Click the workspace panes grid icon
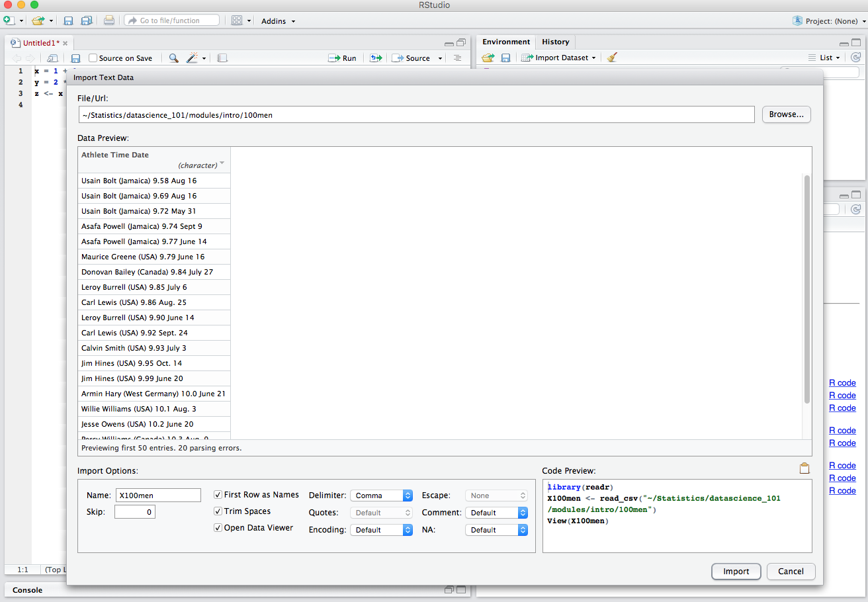The height and width of the screenshot is (602, 868). tap(237, 21)
